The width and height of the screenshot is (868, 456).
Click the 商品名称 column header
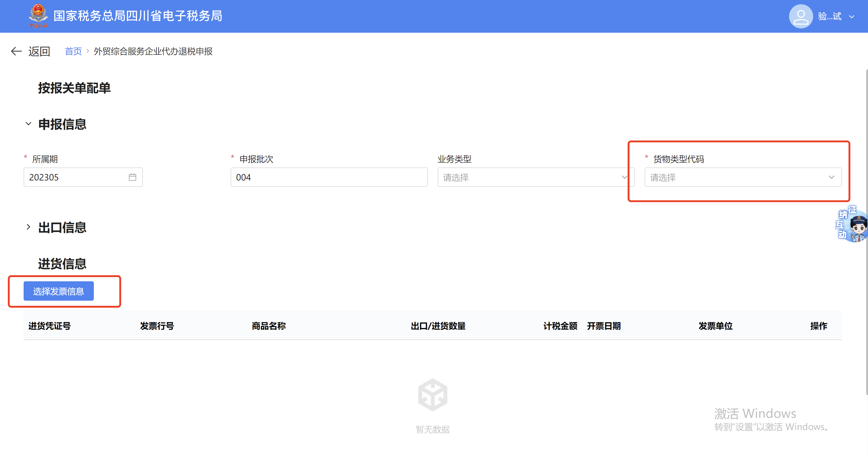click(x=268, y=326)
